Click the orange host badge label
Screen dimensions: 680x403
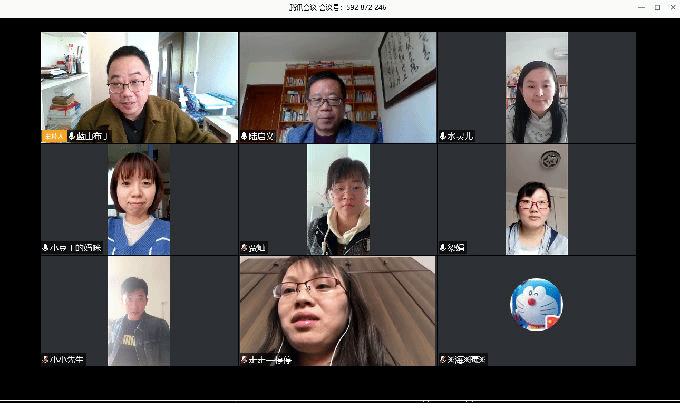tap(53, 136)
